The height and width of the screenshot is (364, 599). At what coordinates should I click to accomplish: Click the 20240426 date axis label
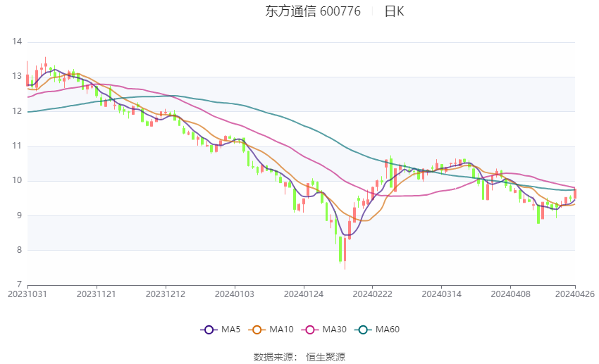tap(574, 294)
